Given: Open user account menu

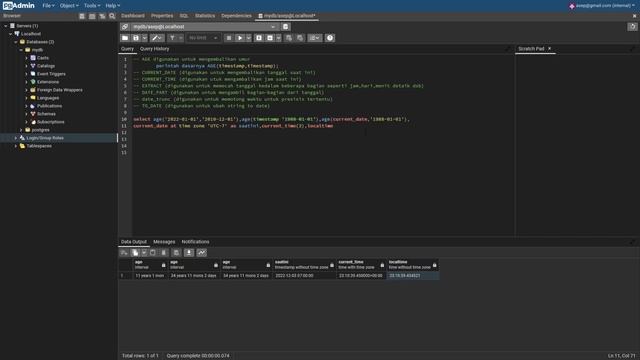Looking at the screenshot, I should (x=602, y=6).
